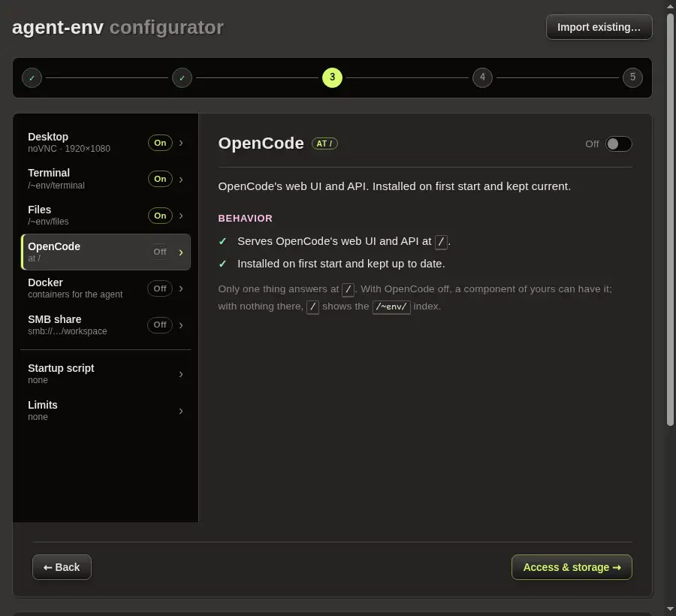
Task: Turn off the Terminal On pill
Action: point(160,179)
